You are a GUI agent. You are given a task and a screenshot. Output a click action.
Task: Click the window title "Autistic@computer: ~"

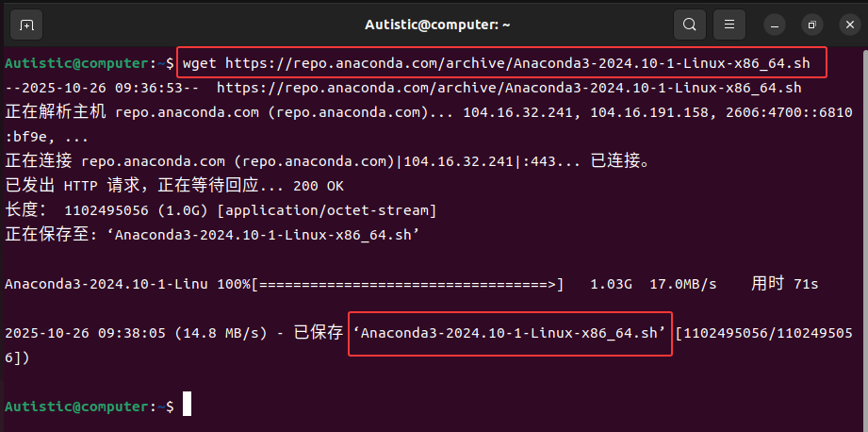(x=434, y=24)
